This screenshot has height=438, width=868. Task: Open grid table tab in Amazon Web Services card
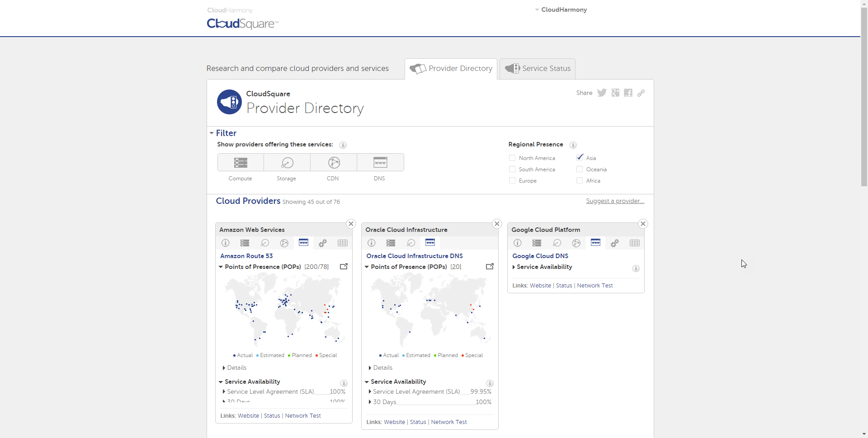[x=343, y=243]
